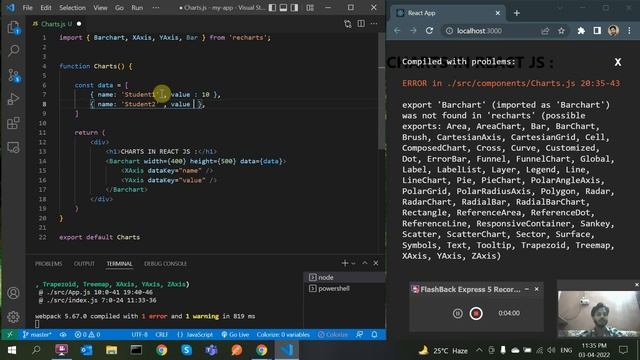This screenshot has width=640, height=360.
Task: Click the webcam preview thumbnail
Action: click(598, 313)
